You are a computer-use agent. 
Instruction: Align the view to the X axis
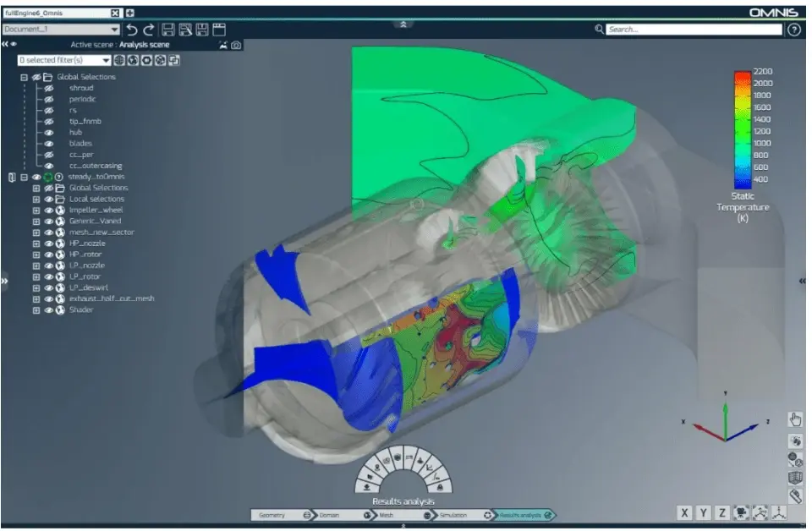coord(684,513)
